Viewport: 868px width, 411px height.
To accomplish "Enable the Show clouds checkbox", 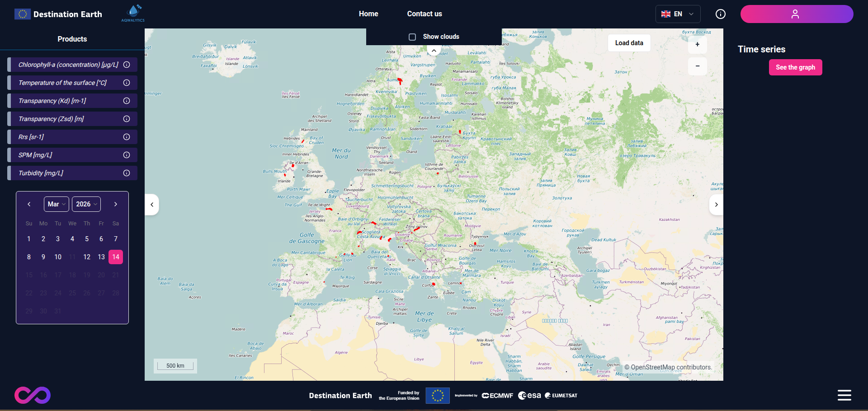I will click(412, 37).
